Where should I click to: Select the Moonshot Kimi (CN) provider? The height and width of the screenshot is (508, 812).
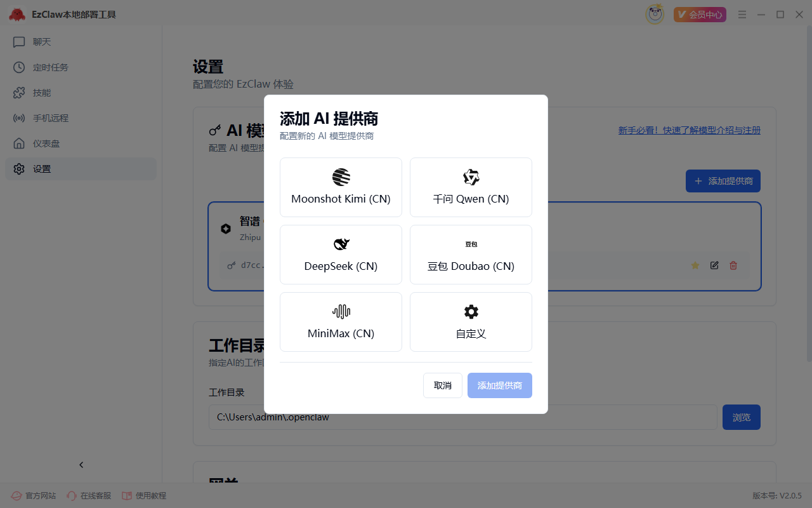click(x=341, y=187)
